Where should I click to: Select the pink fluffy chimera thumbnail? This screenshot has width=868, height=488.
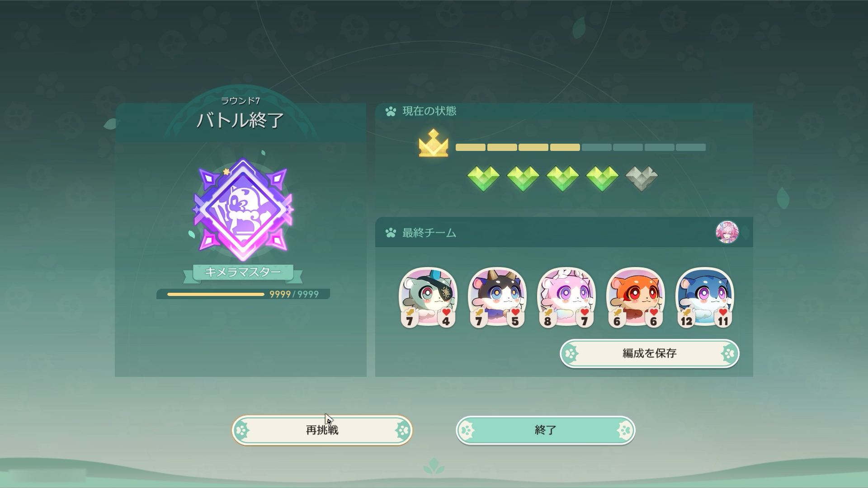pyautogui.click(x=566, y=297)
